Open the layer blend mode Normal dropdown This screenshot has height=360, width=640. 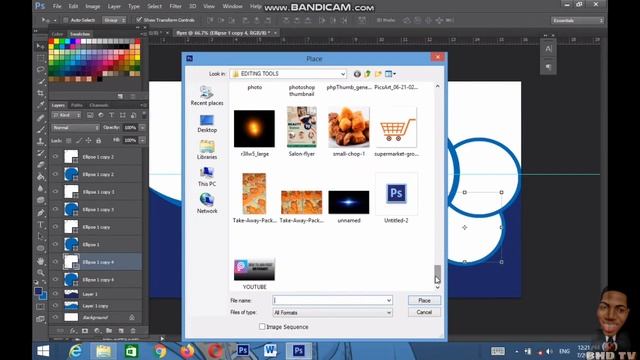click(76, 128)
